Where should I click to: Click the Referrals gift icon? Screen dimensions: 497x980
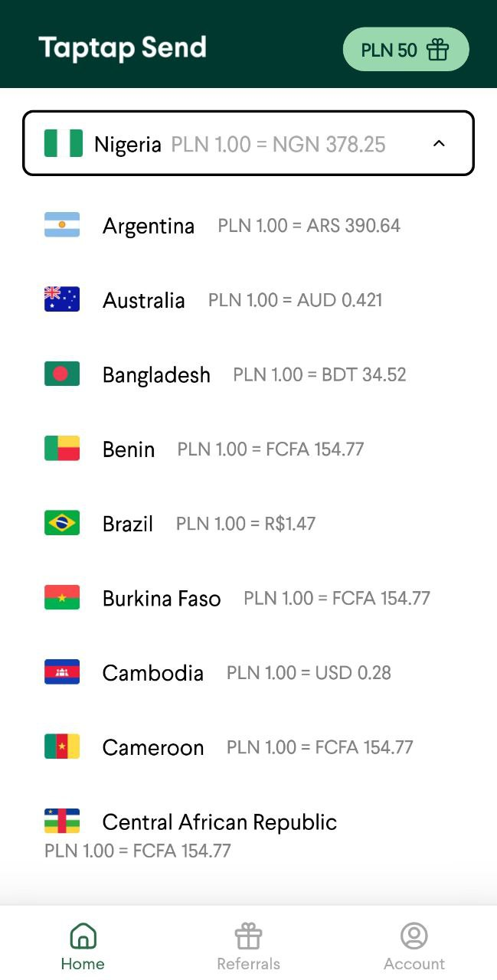pos(248,936)
